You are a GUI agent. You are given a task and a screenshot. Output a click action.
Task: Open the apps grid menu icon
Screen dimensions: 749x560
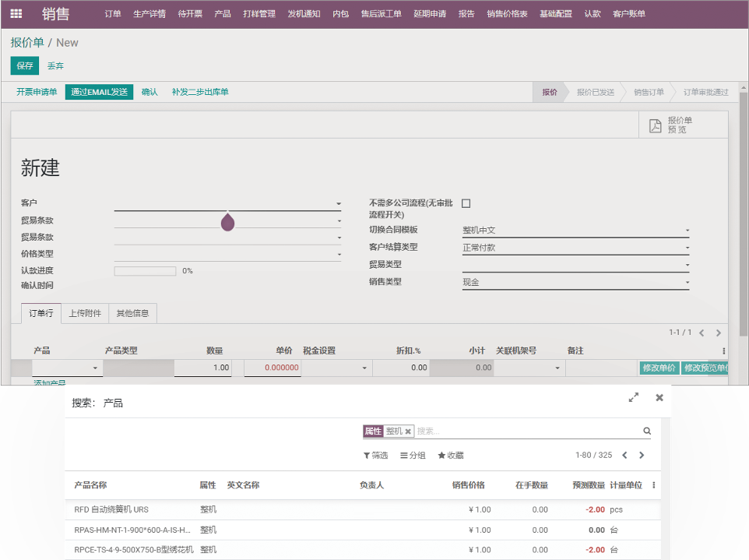16,14
